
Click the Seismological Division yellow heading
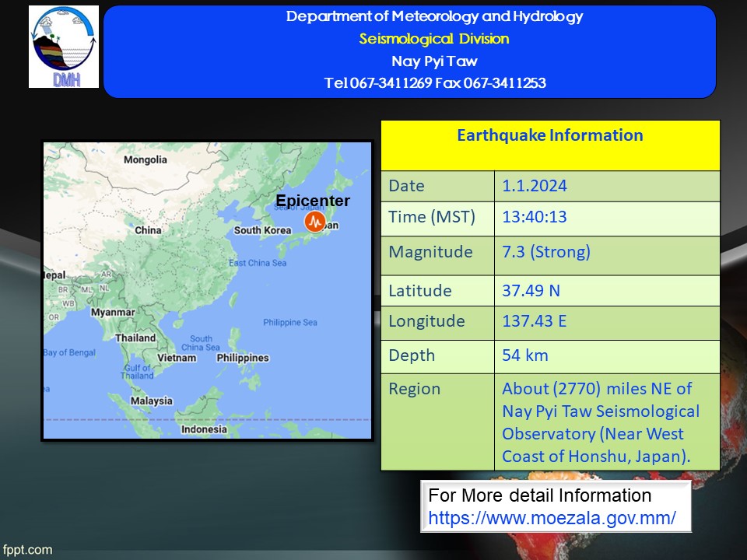pyautogui.click(x=434, y=39)
